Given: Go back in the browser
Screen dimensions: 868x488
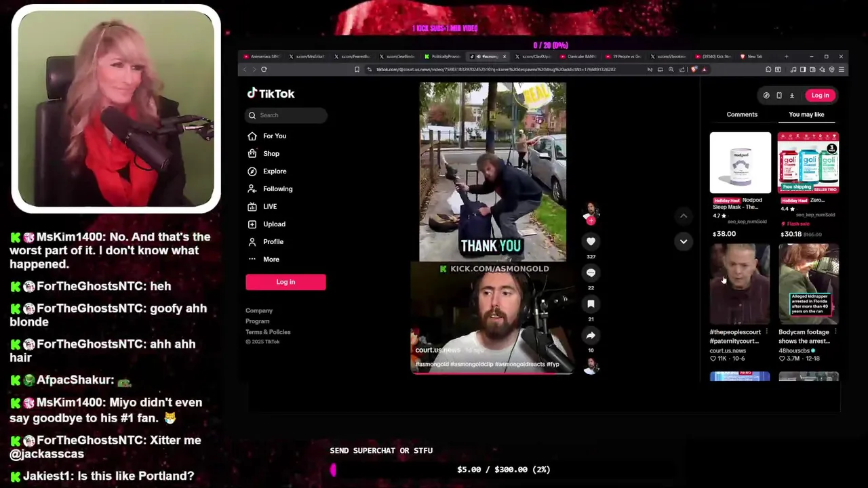Looking at the screenshot, I should pyautogui.click(x=245, y=69).
